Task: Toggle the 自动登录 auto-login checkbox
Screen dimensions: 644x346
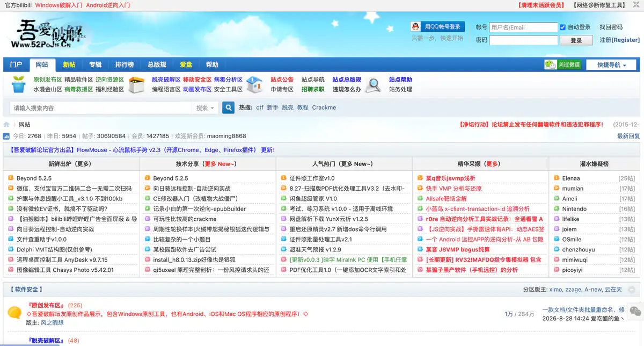Action: coord(562,27)
